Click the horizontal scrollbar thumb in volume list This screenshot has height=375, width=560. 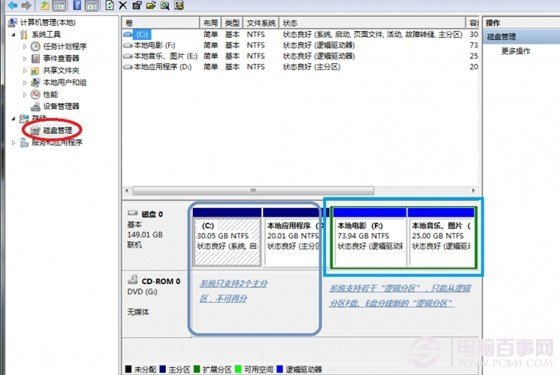point(253,191)
